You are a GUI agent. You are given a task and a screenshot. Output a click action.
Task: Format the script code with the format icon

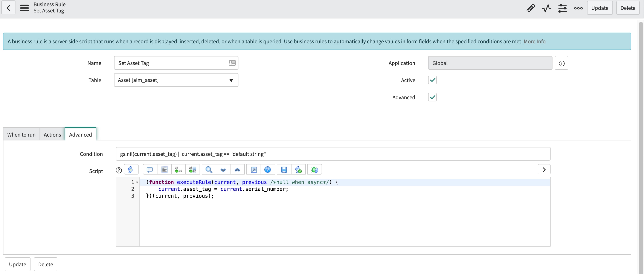click(164, 169)
